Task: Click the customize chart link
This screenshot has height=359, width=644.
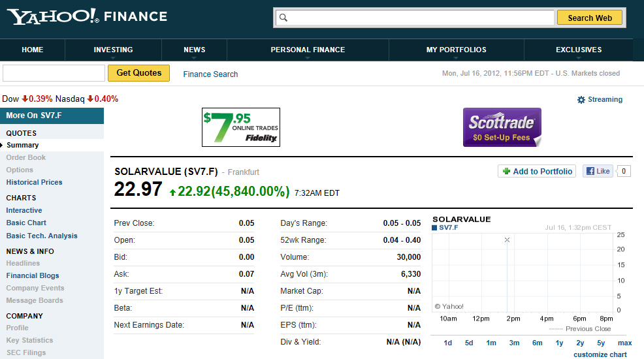Action: [600, 354]
